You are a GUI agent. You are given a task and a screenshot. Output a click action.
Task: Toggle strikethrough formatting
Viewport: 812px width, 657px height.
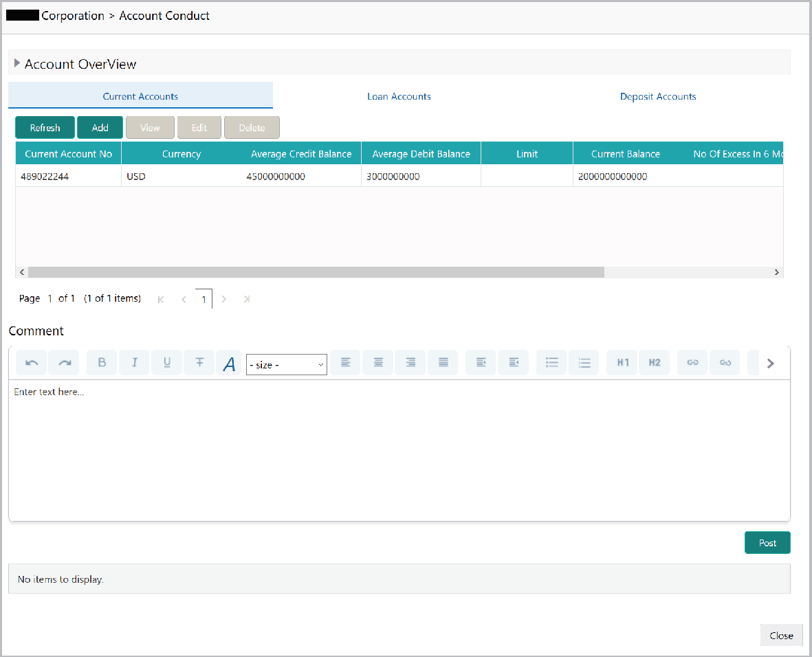tap(199, 362)
